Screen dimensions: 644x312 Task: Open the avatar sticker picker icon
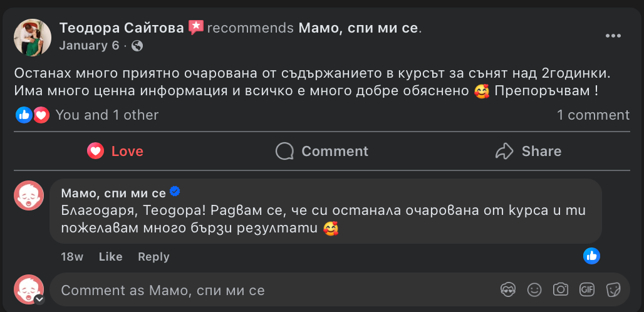click(507, 289)
